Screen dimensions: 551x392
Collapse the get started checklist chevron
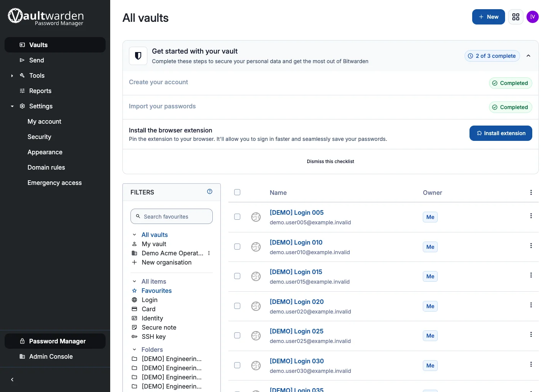click(x=528, y=56)
